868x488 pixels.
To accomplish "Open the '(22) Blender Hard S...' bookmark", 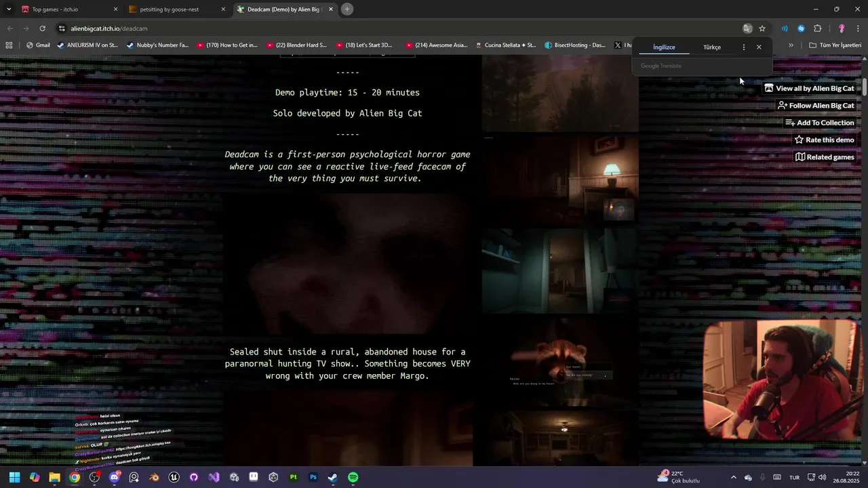I will tap(296, 45).
